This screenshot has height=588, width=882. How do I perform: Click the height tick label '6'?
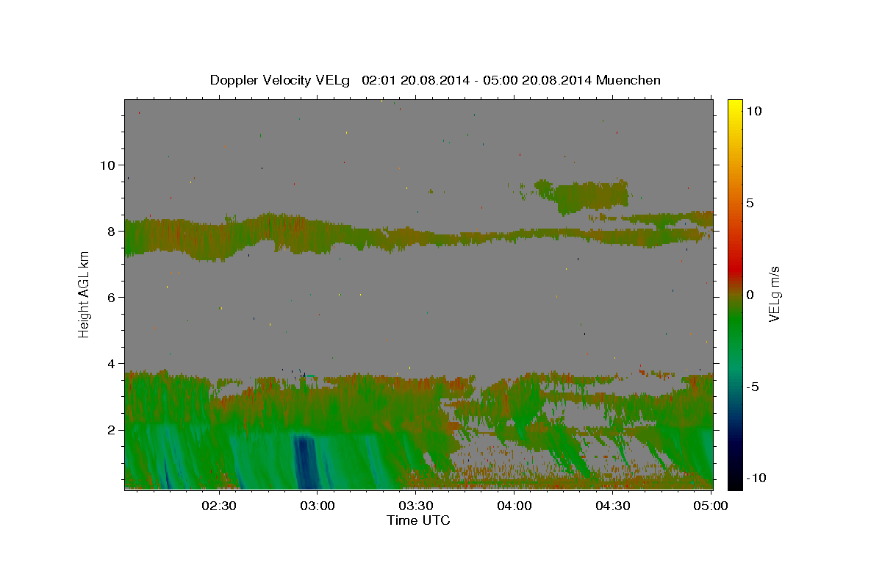click(x=110, y=297)
